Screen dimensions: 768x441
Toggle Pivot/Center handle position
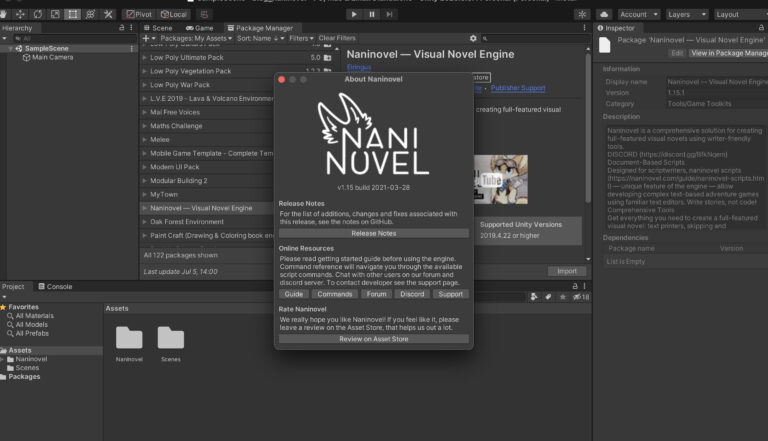[139, 14]
